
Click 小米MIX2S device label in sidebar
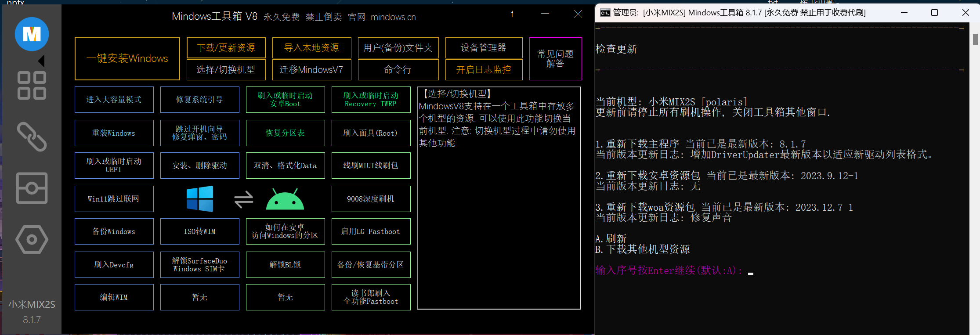(x=32, y=304)
